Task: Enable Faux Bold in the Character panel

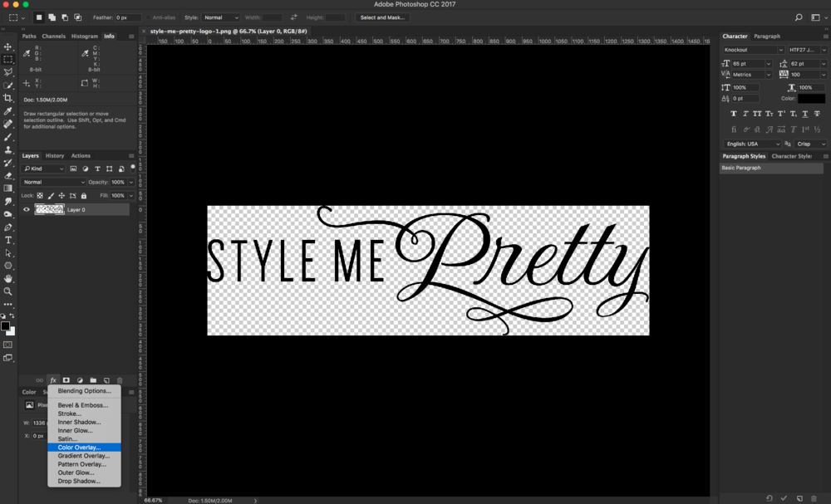Action: (x=732, y=115)
